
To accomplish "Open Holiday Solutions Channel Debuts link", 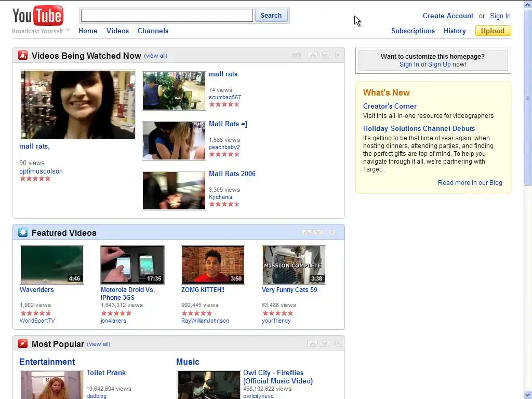I will 419,129.
